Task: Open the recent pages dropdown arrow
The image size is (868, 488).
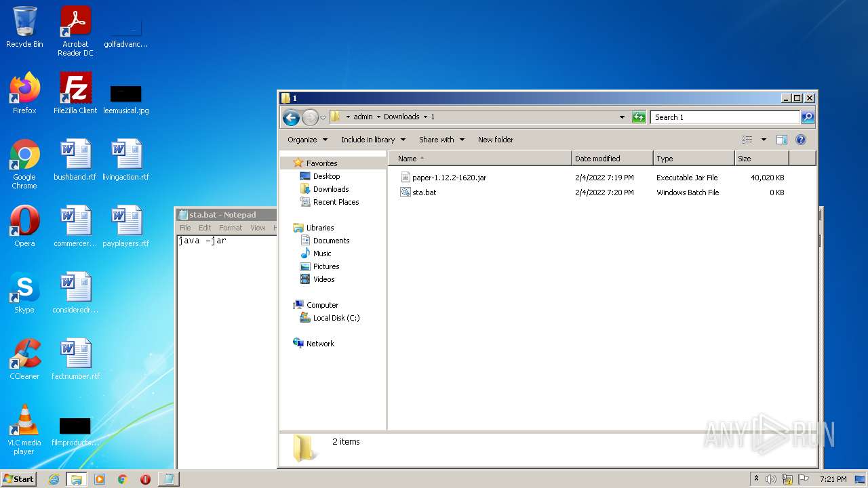Action: click(323, 117)
